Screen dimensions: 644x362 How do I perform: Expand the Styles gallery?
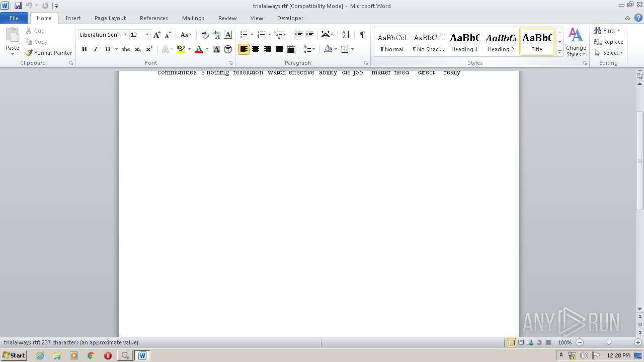coord(559,52)
